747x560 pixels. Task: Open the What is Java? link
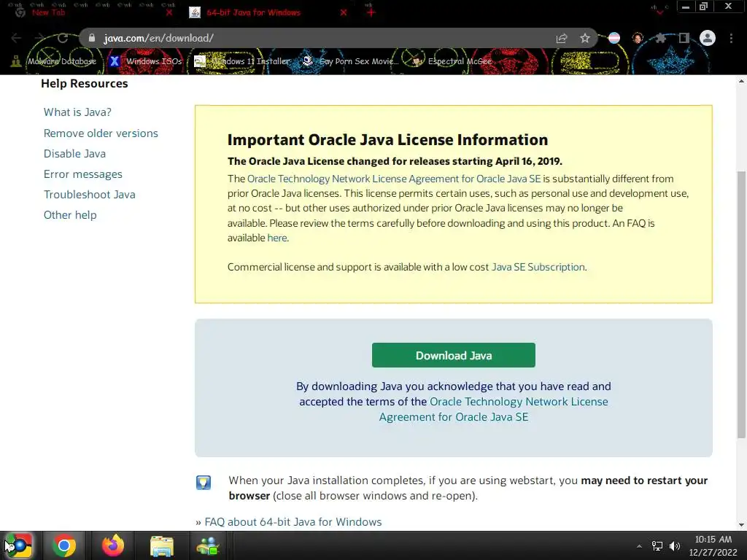[77, 112]
